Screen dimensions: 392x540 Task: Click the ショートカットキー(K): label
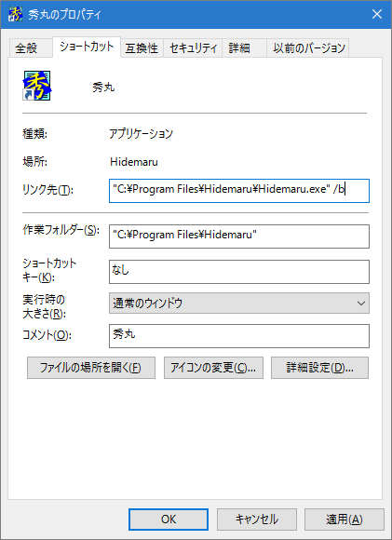[49, 270]
